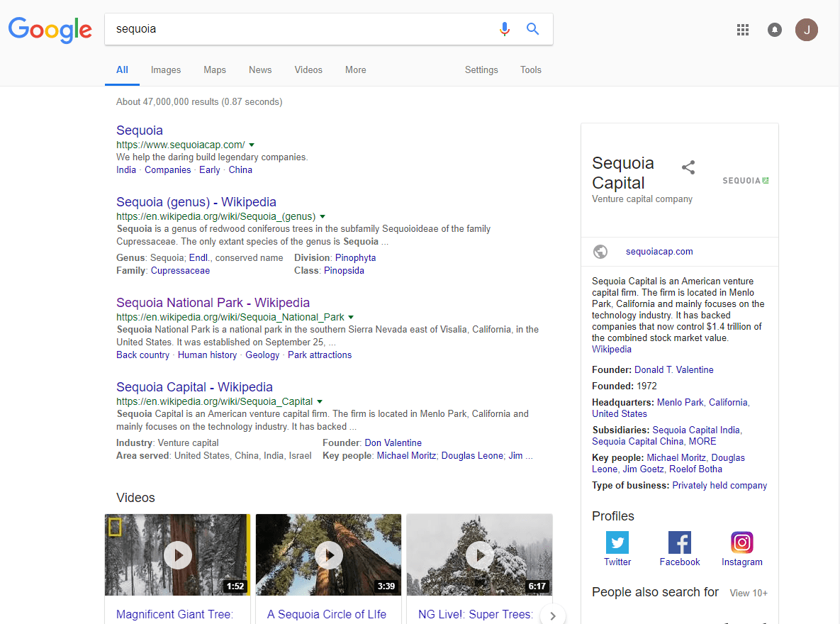Screen dimensions: 840x624
Task: Open Sequoia Capital's Instagram profile icon
Action: (742, 542)
